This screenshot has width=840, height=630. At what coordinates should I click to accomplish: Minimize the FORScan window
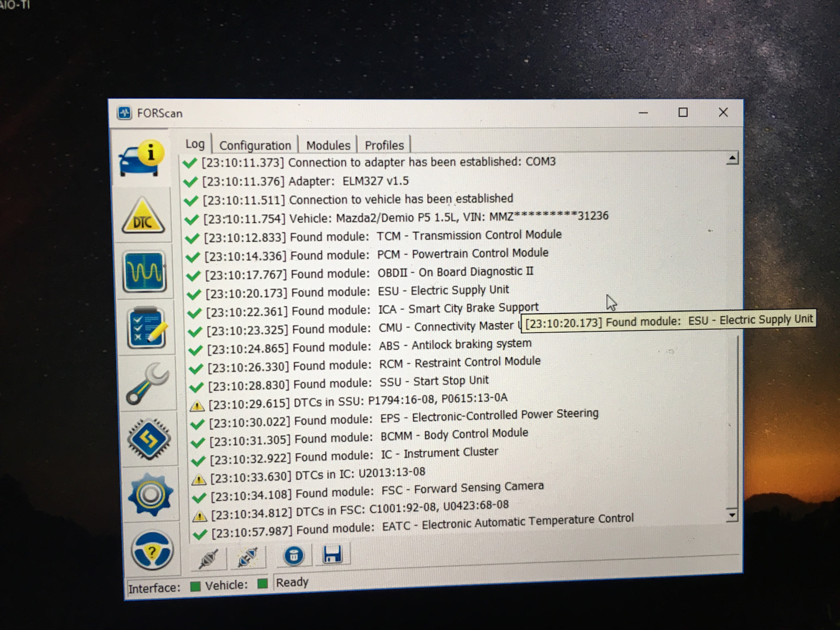pos(643,113)
